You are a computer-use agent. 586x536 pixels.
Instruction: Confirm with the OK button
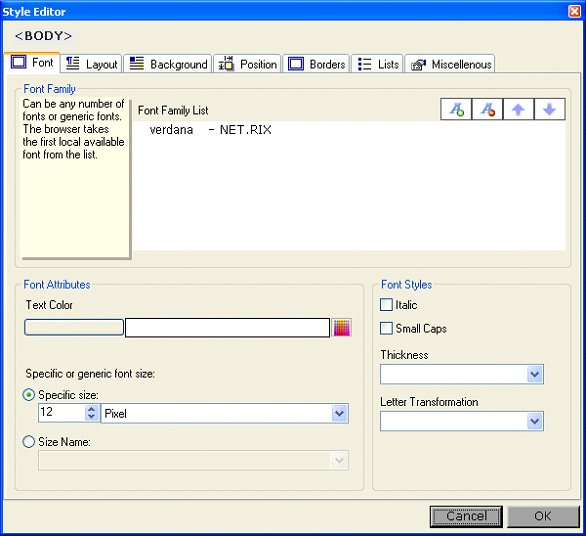point(543,516)
